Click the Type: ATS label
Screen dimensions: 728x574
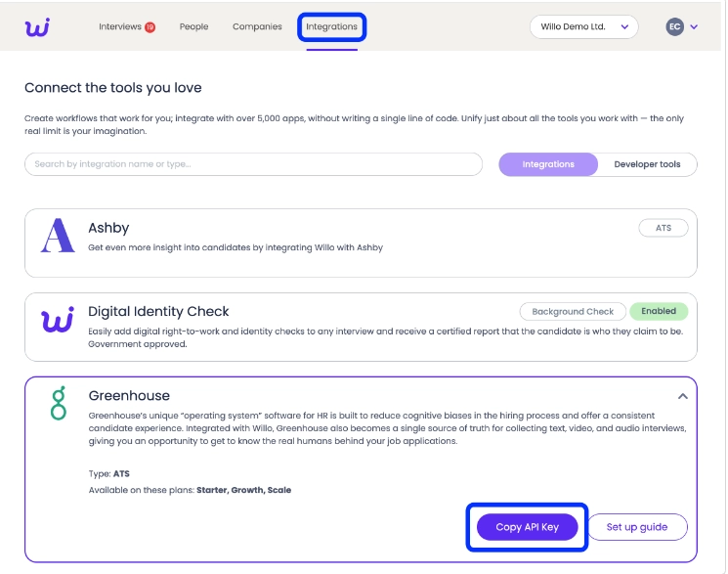[x=109, y=473]
